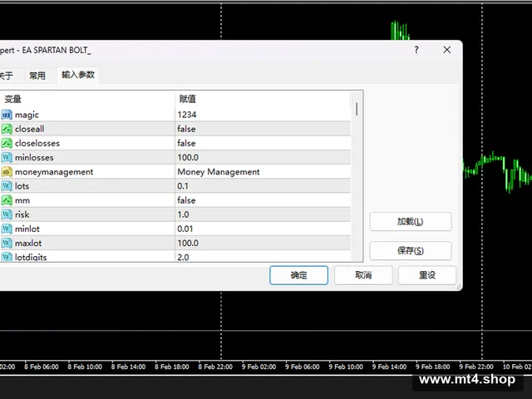Screen dimensions: 532x399
Task: Click the double type icon beside minlot
Action: (7, 229)
